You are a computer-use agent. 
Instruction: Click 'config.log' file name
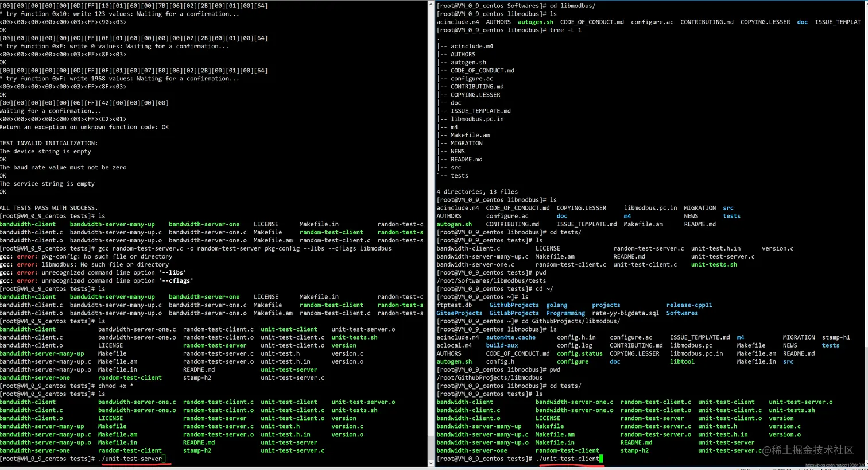click(575, 345)
